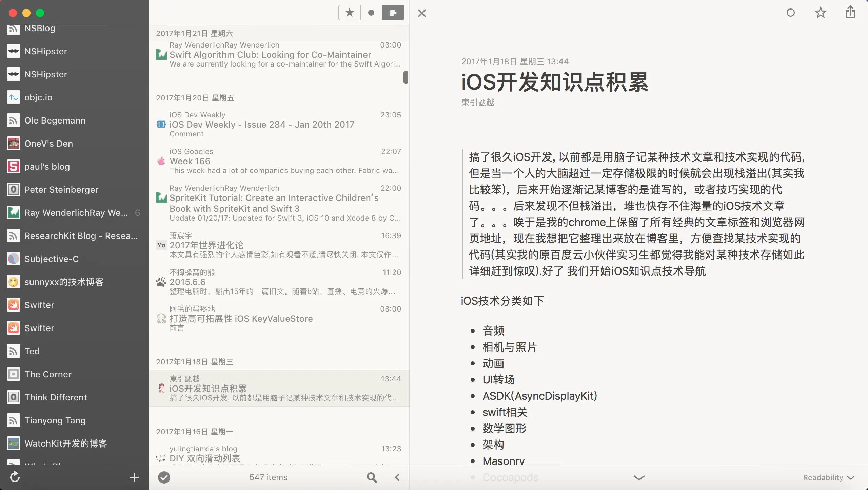Close the article with the X icon
Viewport: 868px width, 490px height.
(x=422, y=13)
